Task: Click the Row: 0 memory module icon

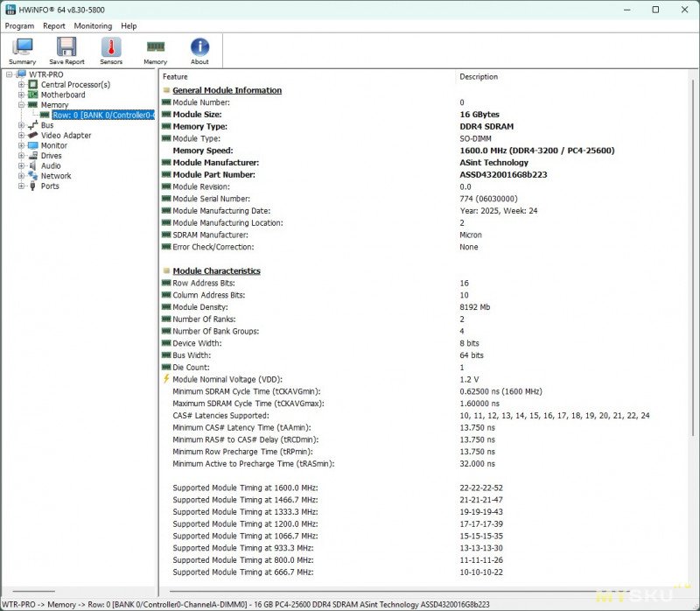Action: click(x=45, y=115)
